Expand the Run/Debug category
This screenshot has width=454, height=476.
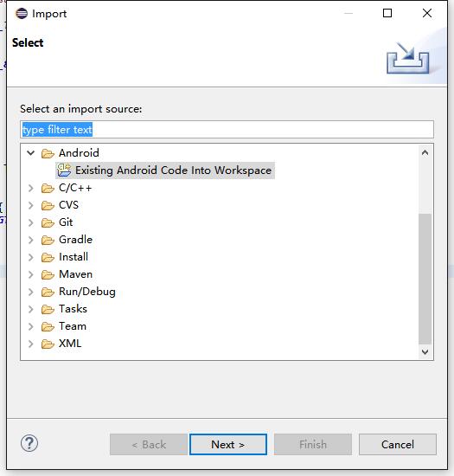pos(30,292)
